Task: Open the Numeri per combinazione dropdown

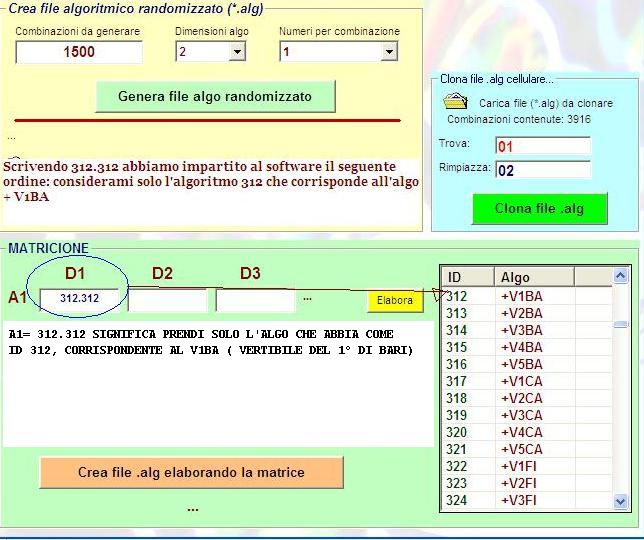Action: tap(389, 52)
